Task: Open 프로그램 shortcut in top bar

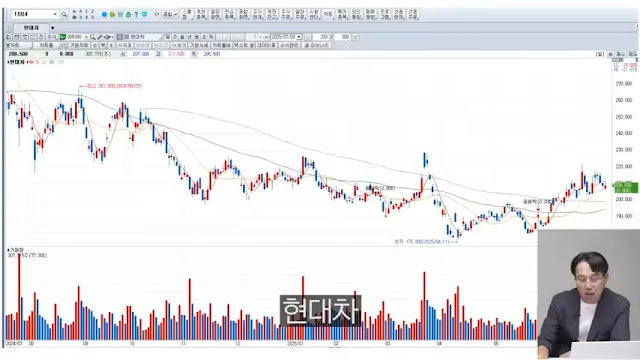Action: [x=384, y=14]
